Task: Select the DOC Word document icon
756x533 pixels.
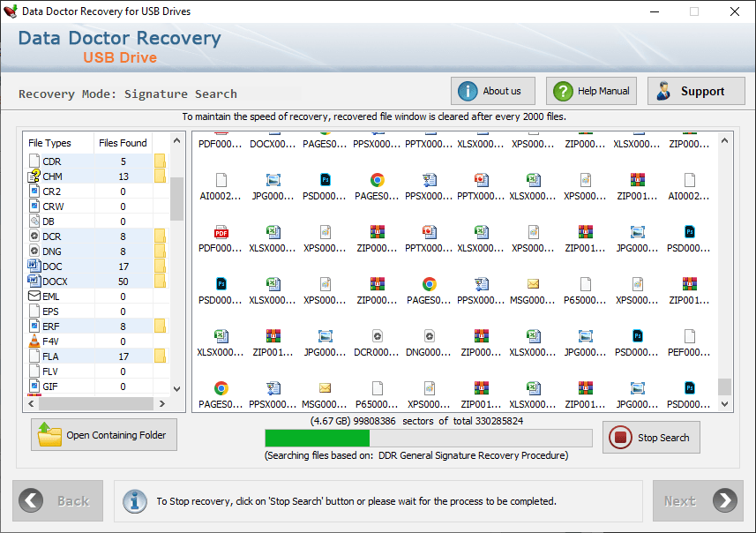Action: 34,266
